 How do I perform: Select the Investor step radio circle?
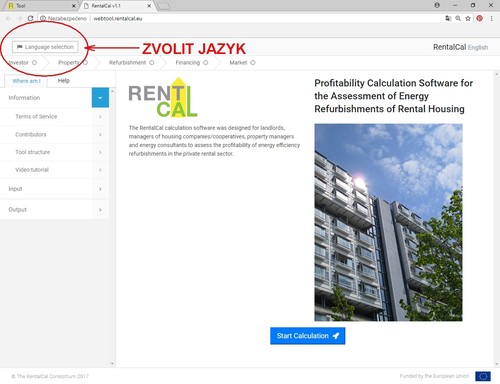point(34,62)
